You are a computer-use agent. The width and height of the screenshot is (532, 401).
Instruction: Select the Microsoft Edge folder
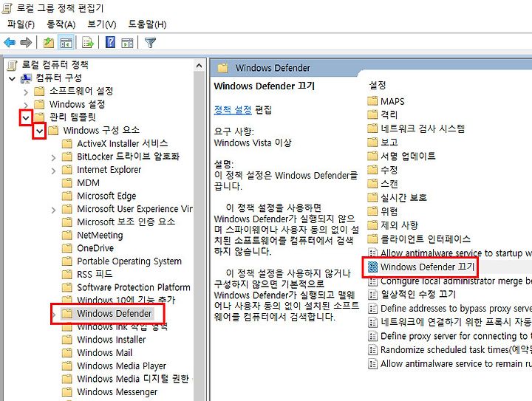[99, 196]
